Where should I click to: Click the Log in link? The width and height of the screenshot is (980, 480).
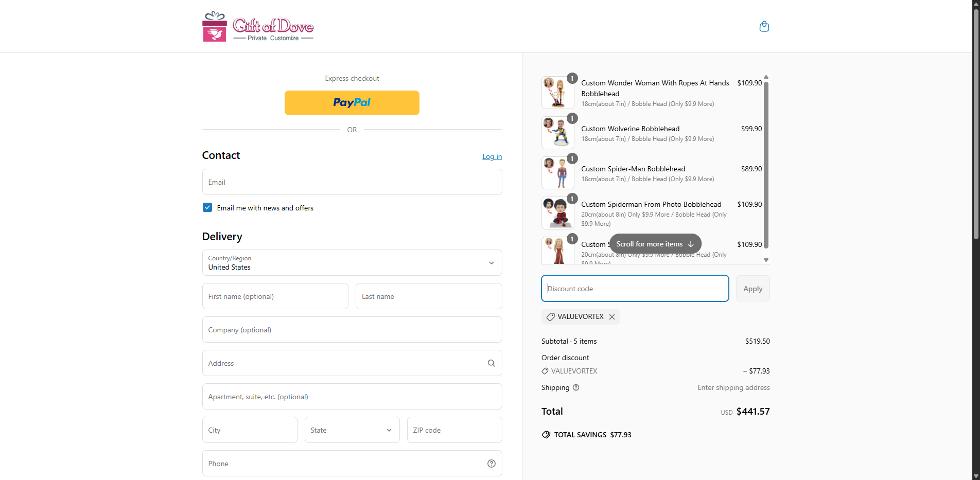click(492, 156)
